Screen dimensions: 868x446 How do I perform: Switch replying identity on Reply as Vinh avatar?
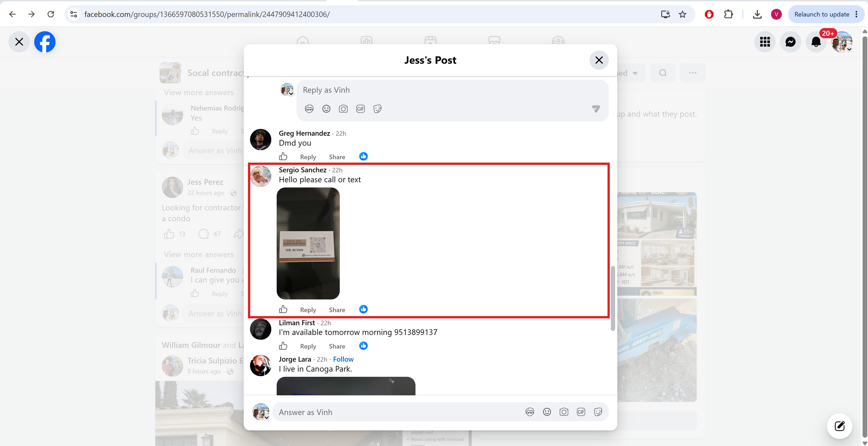point(287,89)
